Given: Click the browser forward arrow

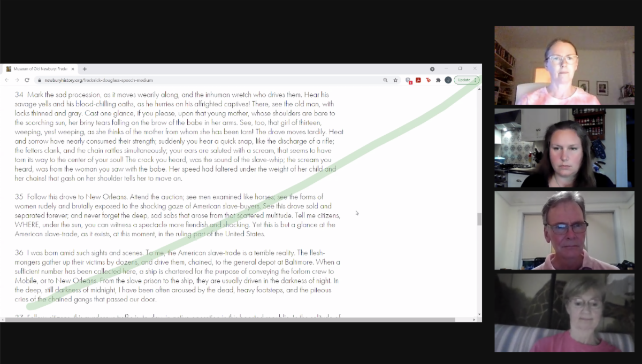Looking at the screenshot, I should pyautogui.click(x=17, y=80).
